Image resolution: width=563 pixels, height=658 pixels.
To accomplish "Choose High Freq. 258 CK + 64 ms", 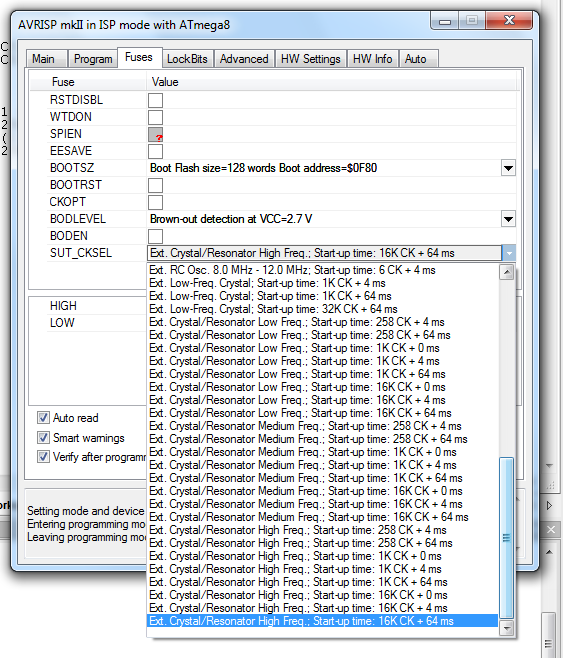I will 323,543.
